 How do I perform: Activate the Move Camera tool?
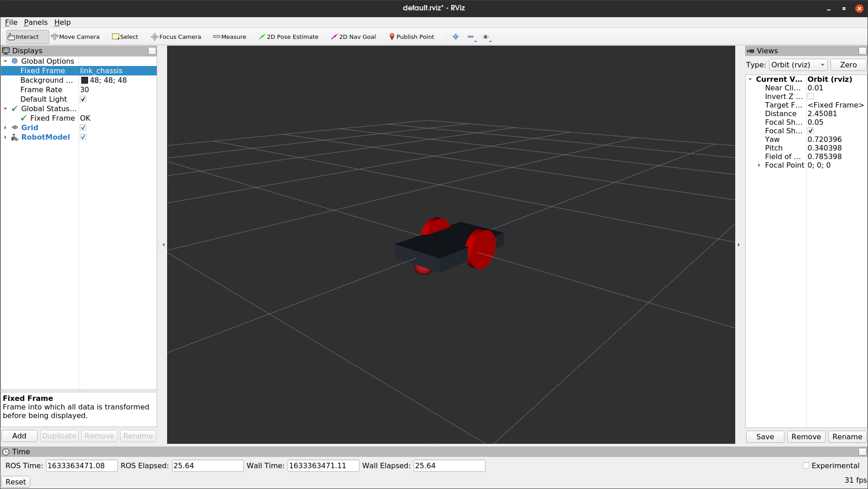tap(75, 37)
